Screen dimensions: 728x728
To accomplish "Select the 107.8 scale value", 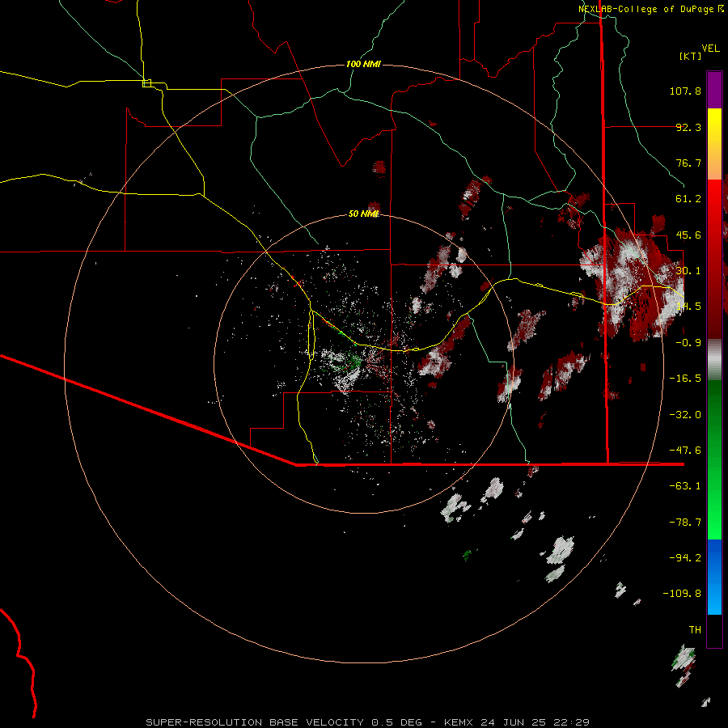I will (x=685, y=91).
